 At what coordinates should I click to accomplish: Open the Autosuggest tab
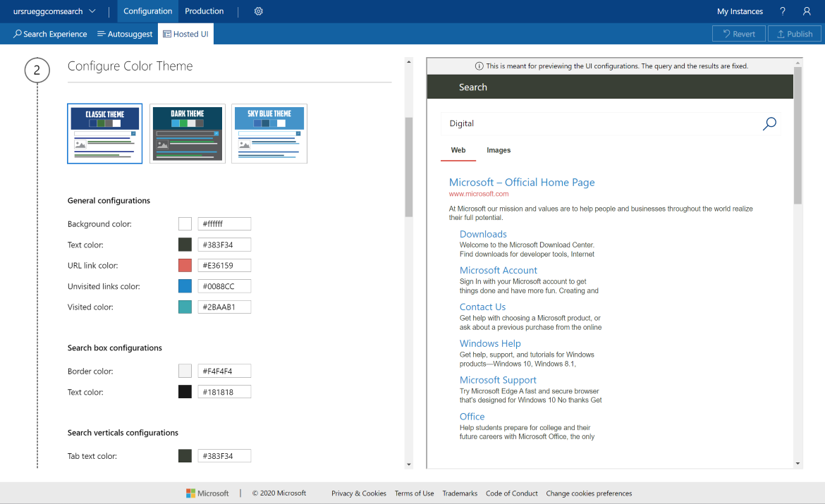coord(125,34)
